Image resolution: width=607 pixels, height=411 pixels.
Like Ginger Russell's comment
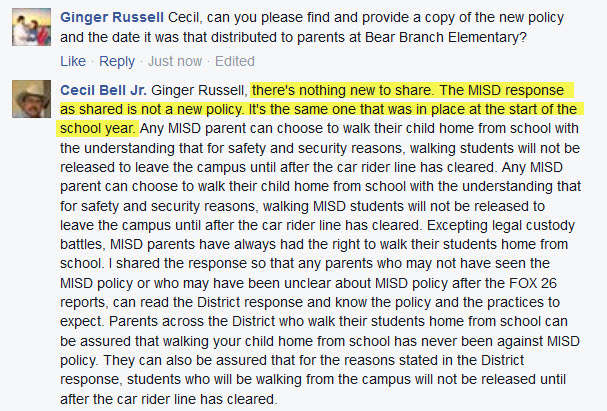[x=73, y=61]
